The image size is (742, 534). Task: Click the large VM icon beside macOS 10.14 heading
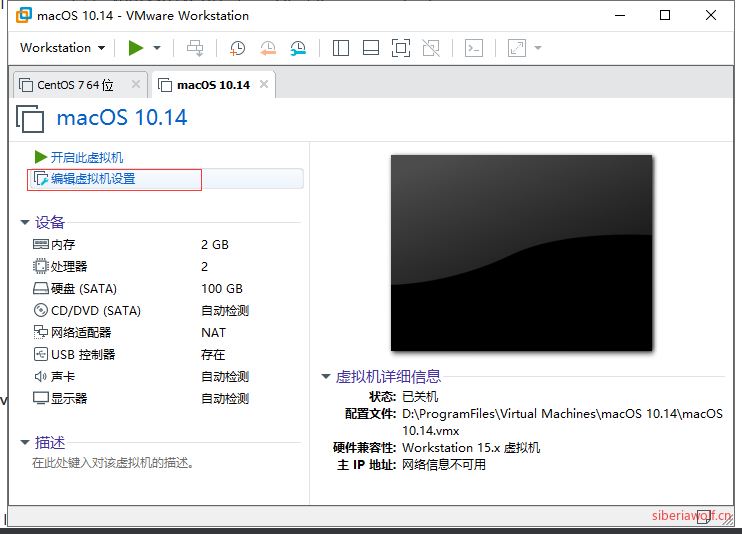pos(30,118)
